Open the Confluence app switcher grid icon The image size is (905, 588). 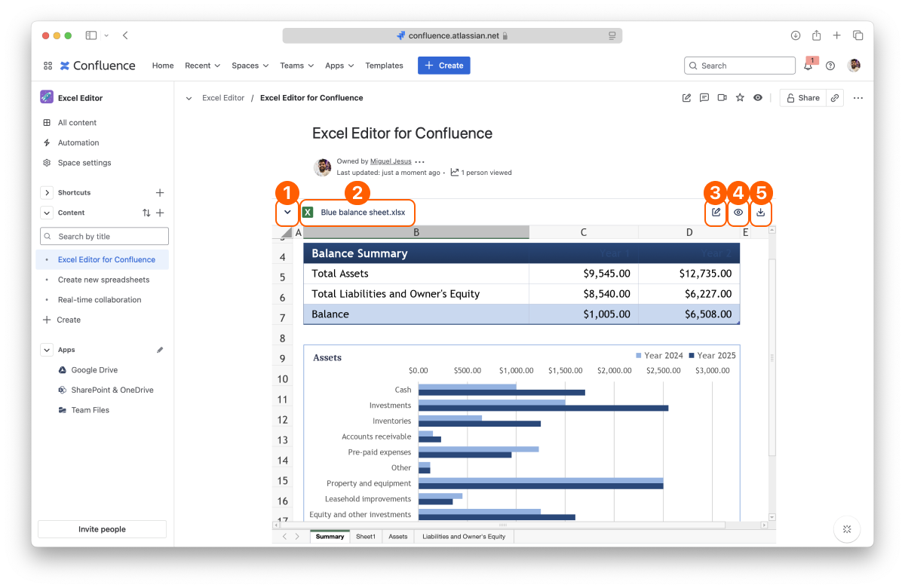(x=48, y=66)
